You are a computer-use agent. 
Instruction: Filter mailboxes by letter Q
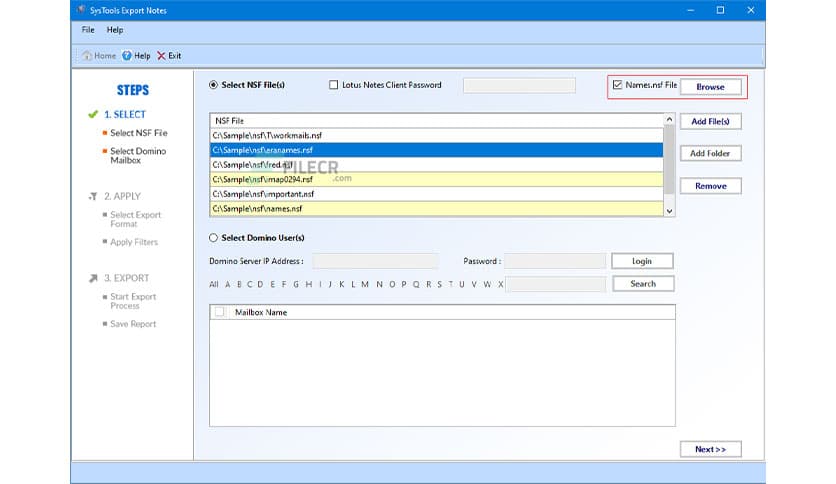416,285
